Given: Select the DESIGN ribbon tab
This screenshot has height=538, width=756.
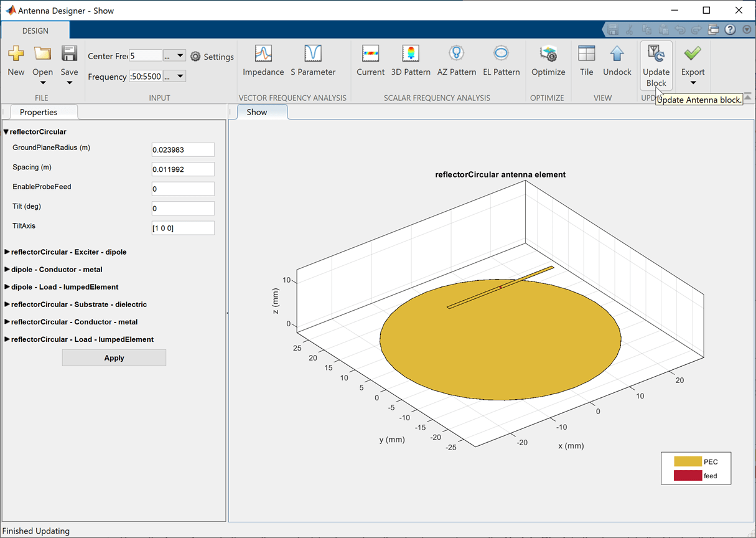Looking at the screenshot, I should [35, 31].
